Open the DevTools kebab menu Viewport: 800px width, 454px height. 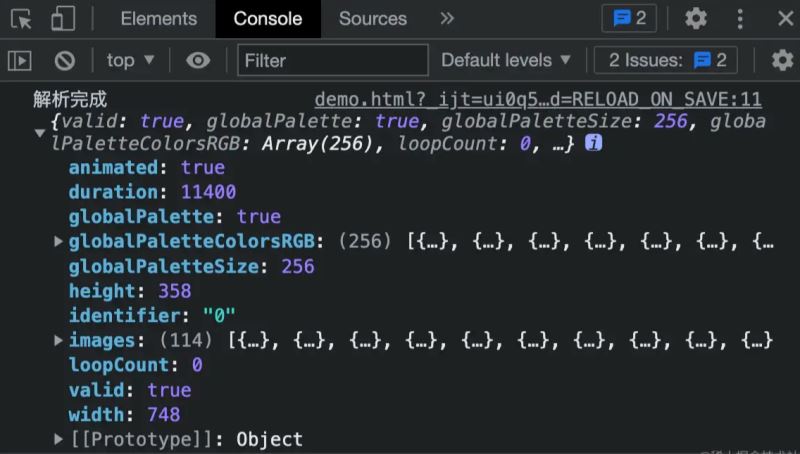click(x=741, y=19)
